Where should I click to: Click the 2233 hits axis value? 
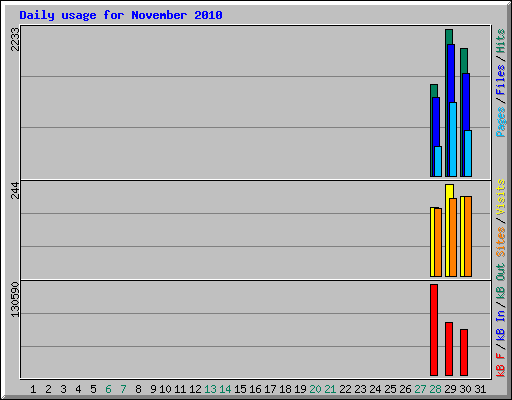click(x=15, y=39)
